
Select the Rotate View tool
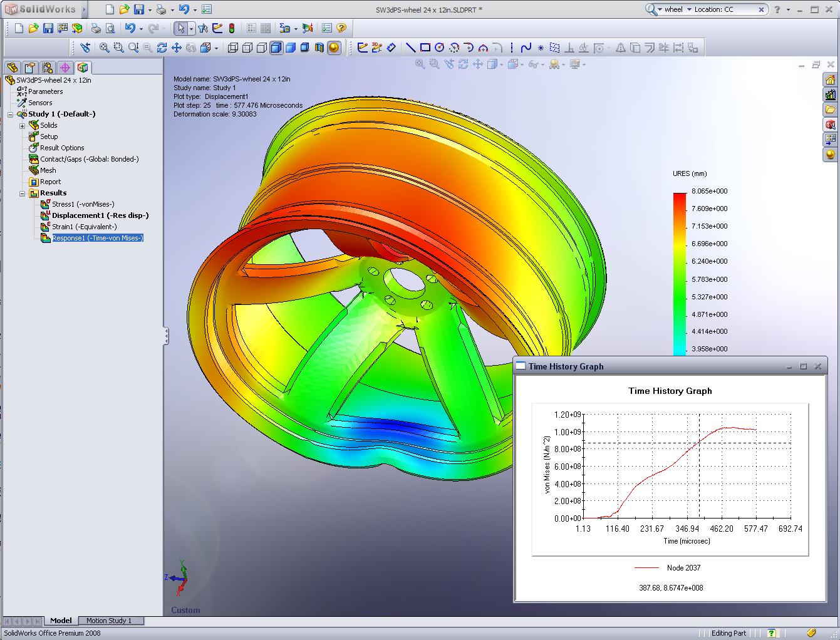tap(161, 47)
